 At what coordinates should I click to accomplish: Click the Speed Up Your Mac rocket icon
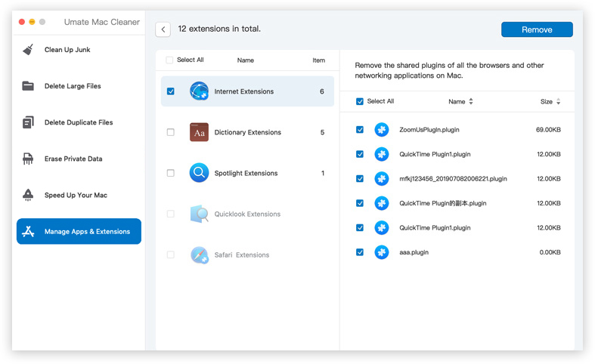point(28,195)
